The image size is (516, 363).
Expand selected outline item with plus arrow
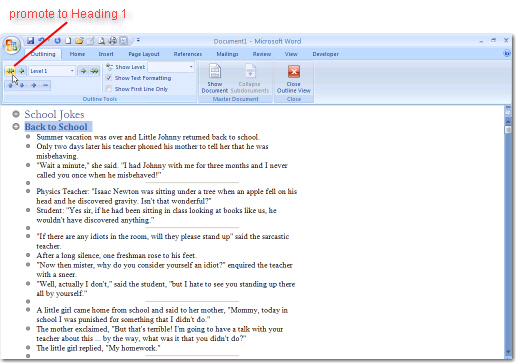pos(33,85)
